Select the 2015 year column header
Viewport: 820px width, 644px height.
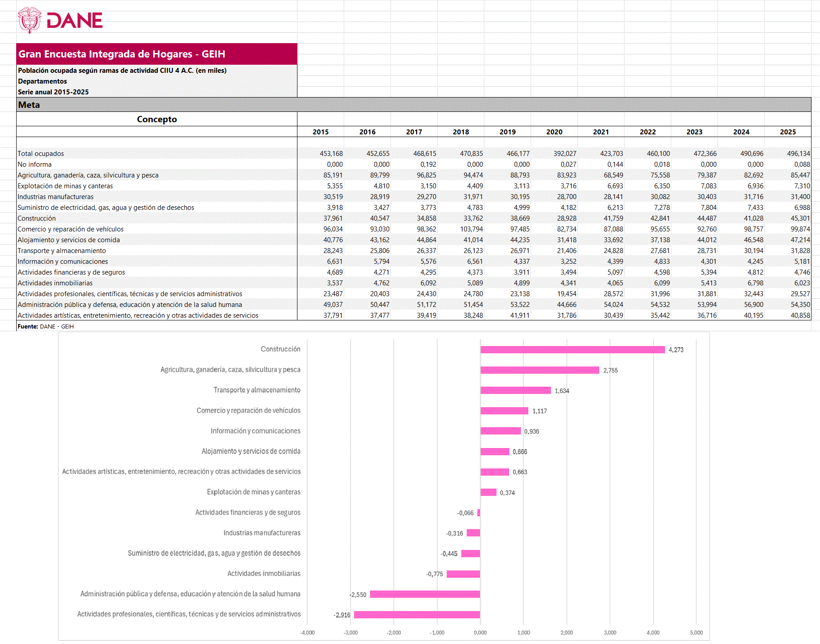[x=320, y=132]
